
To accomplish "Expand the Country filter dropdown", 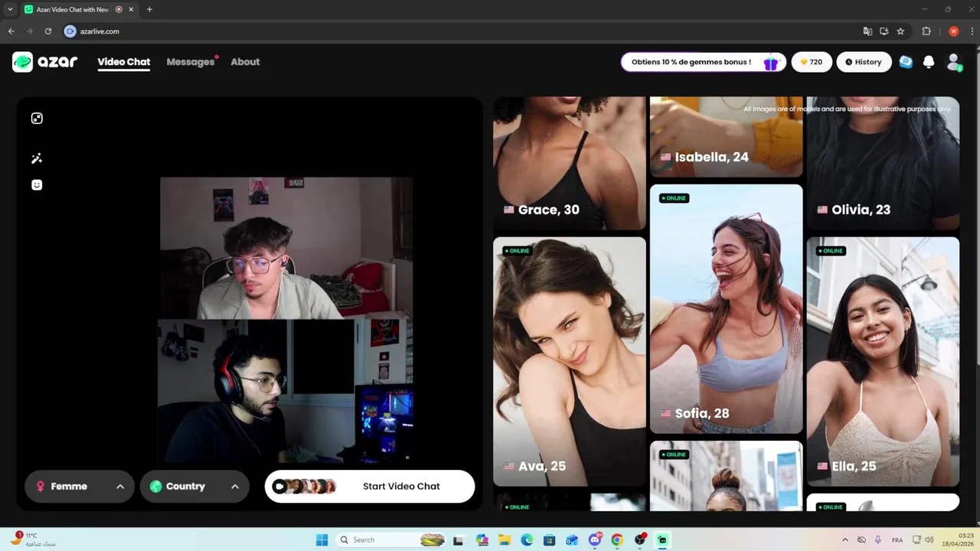I will tap(194, 487).
